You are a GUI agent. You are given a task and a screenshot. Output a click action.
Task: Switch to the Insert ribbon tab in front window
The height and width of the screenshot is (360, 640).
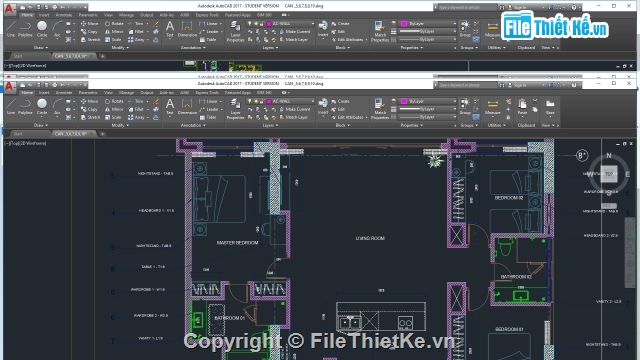44,93
